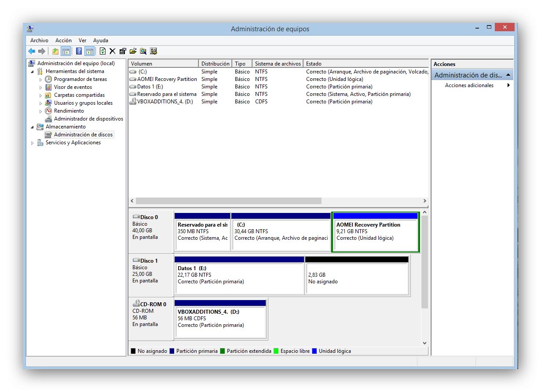Click horizontal scrollbar left arrow of volume list
This screenshot has height=392, width=541.
tap(132, 201)
